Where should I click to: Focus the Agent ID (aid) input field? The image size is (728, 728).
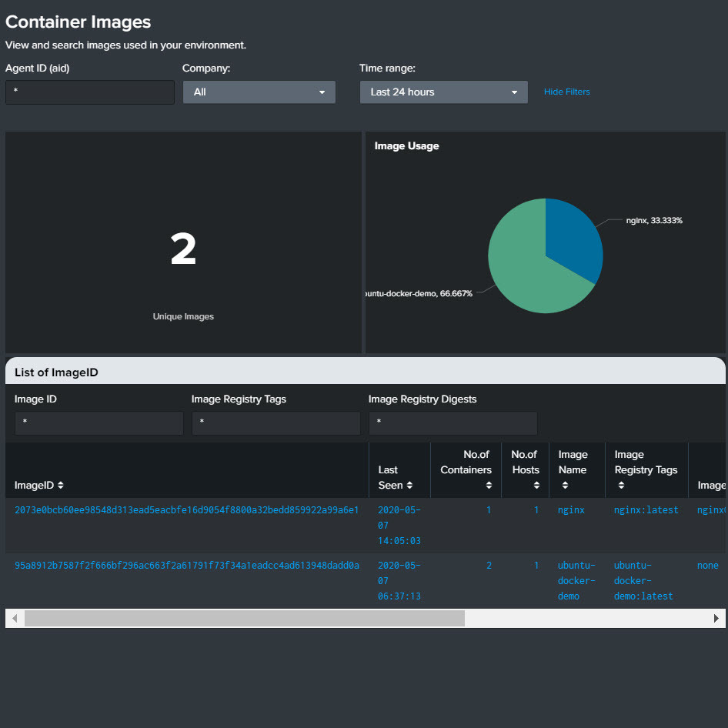[x=90, y=92]
